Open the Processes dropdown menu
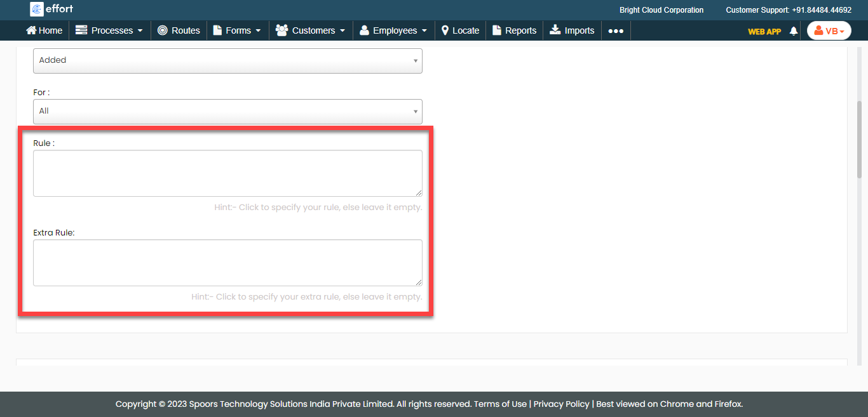 pyautogui.click(x=109, y=30)
